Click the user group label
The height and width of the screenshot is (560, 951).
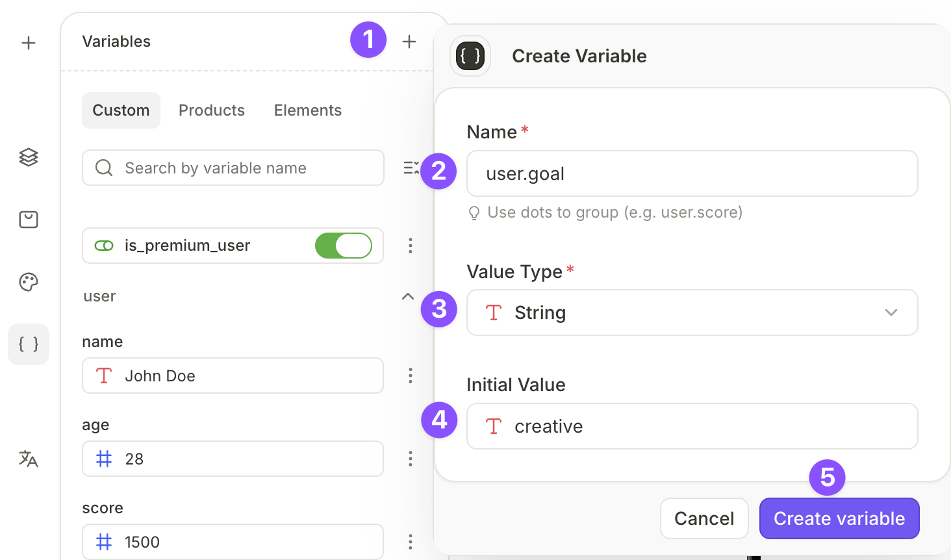click(x=99, y=296)
